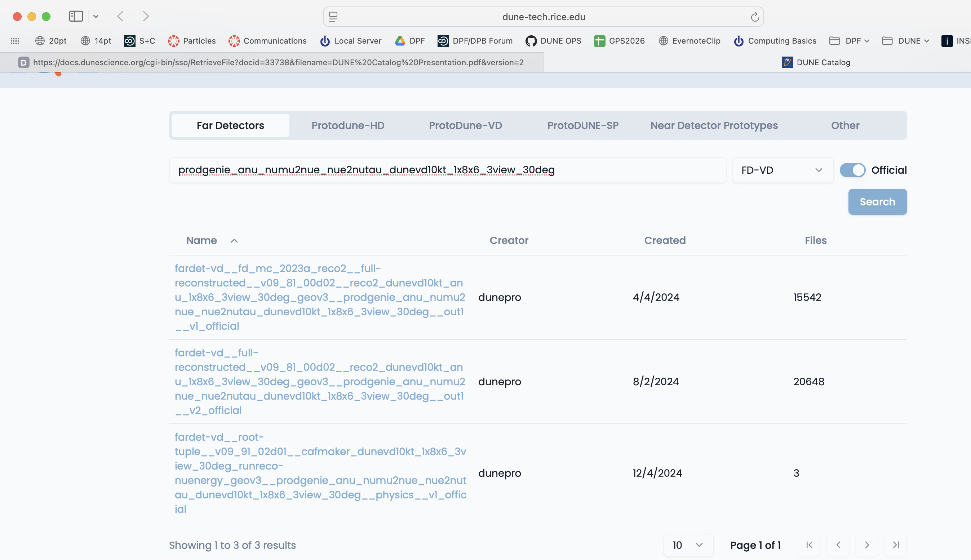
Task: Disable the Official filter toggle
Action: point(852,170)
